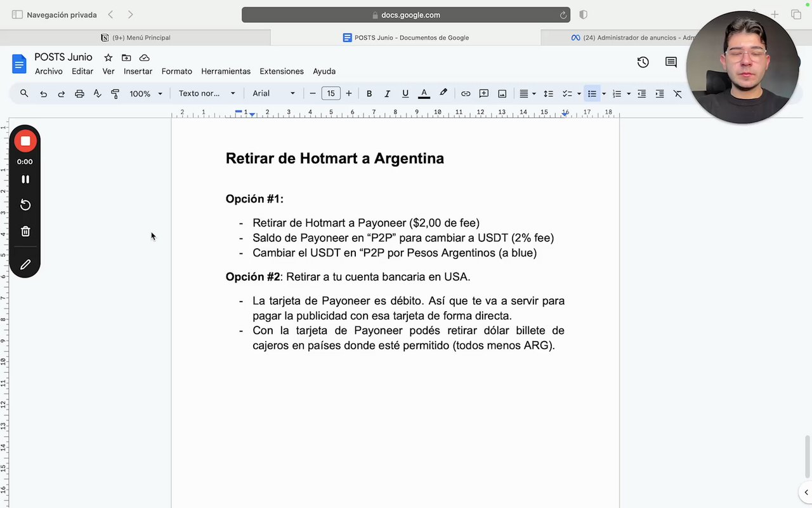This screenshot has width=812, height=508.
Task: Expand the checklist options arrow
Action: point(579,93)
